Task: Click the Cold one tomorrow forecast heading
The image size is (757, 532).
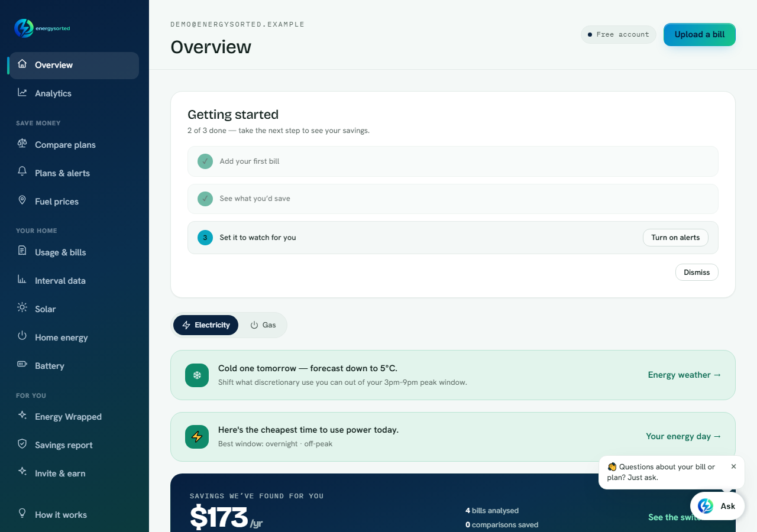Action: pyautogui.click(x=308, y=368)
